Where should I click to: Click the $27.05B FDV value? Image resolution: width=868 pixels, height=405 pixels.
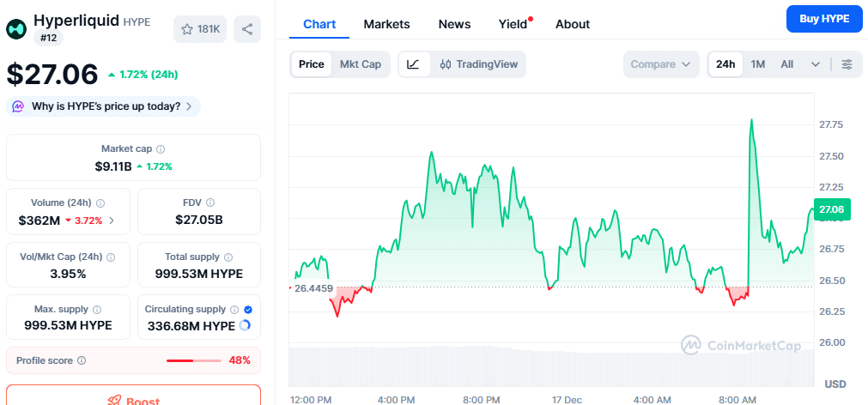(198, 220)
